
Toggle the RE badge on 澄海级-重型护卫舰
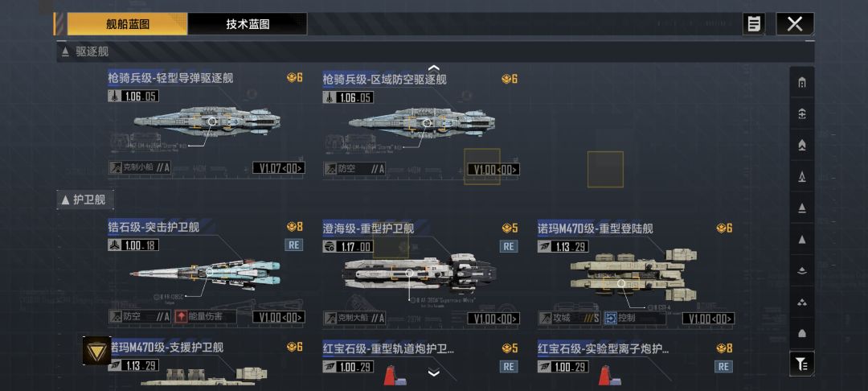click(509, 246)
